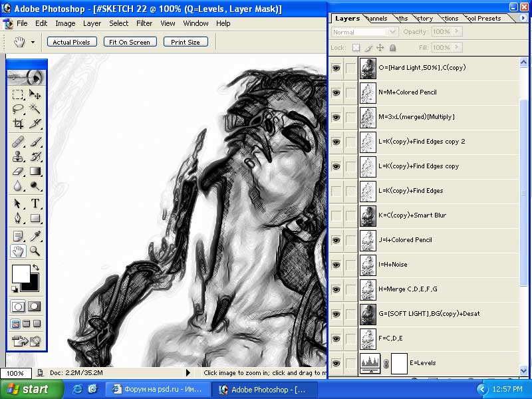Switch to the psd.ru forum taskbar window
532x399 pixels.
[x=158, y=389]
